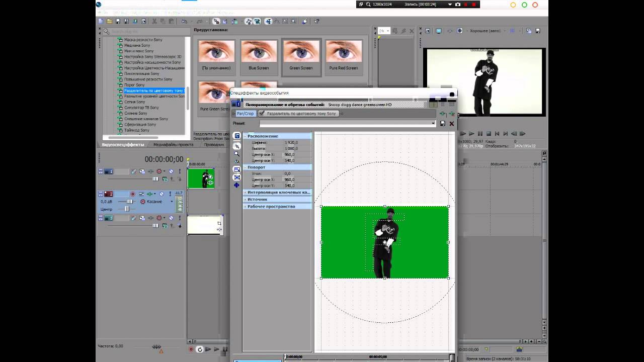
Task: Undo last action in main toolbar
Action: tap(184, 22)
